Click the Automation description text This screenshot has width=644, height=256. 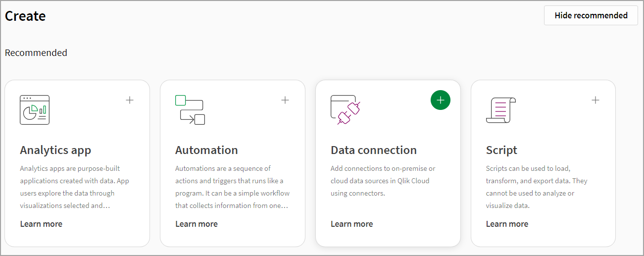point(233,187)
